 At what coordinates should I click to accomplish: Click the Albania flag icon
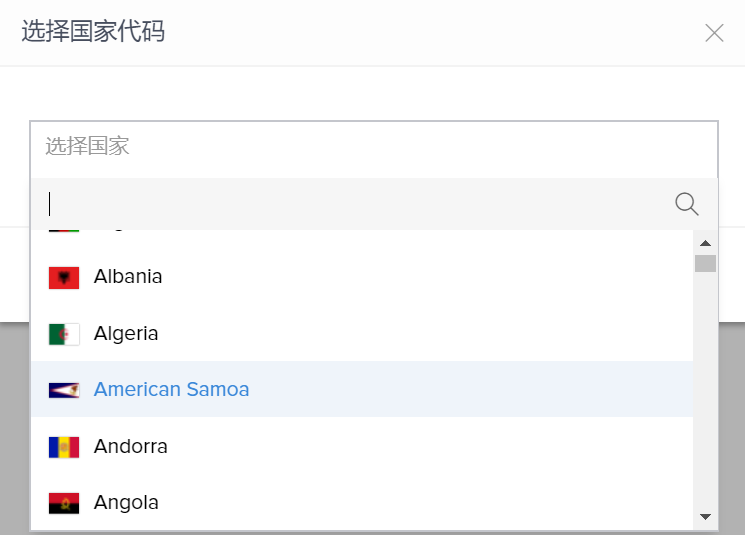(63, 277)
